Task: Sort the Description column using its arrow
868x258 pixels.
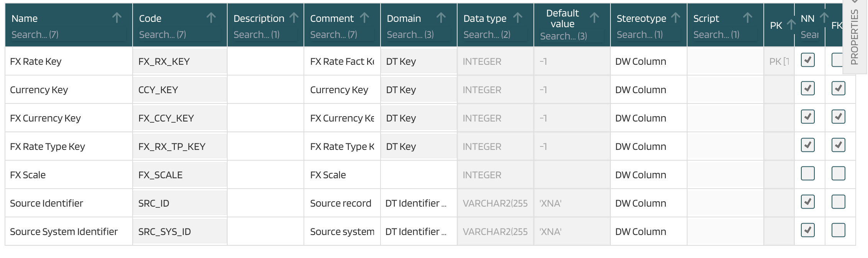Action: click(294, 18)
